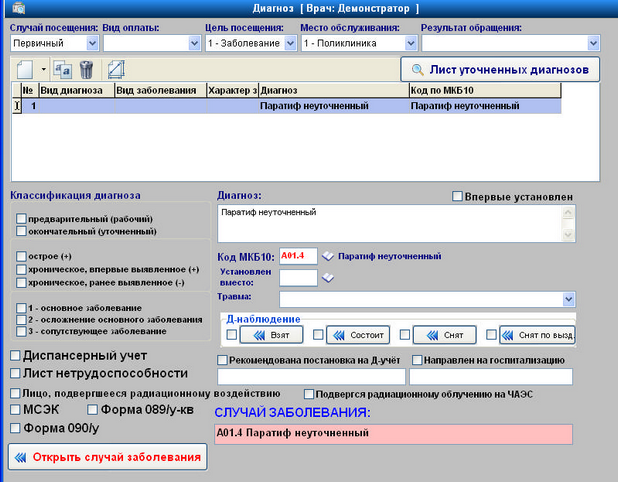
Task: Expand Результат обращения dropdown
Action: (593, 43)
